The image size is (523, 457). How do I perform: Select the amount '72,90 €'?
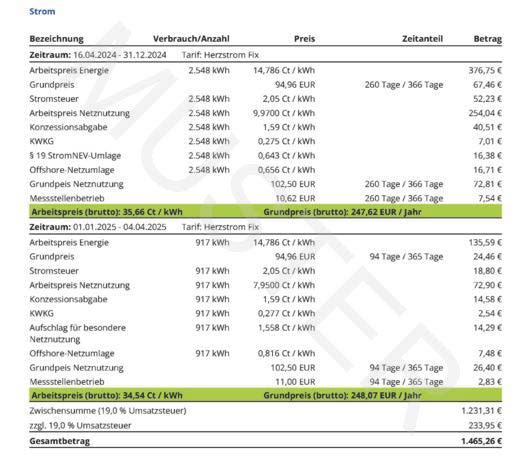487,285
